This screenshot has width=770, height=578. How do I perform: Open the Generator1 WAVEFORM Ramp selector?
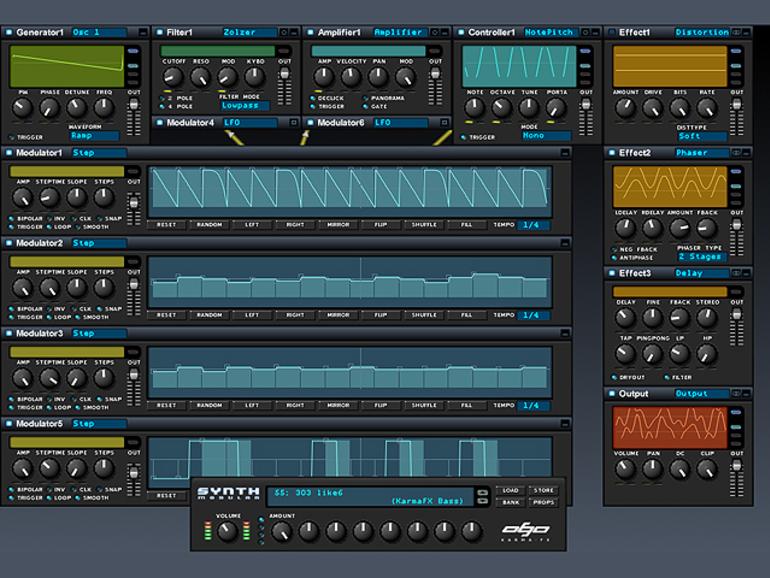[x=94, y=136]
